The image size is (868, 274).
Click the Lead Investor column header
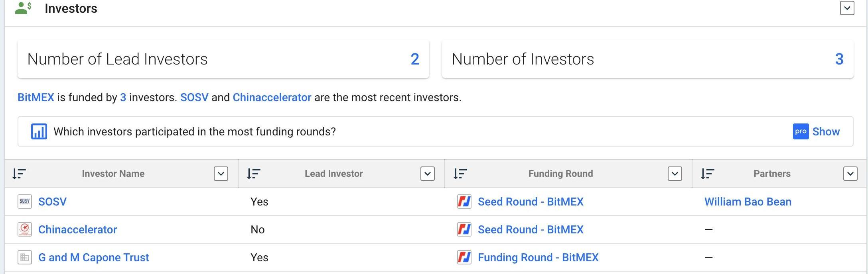pyautogui.click(x=334, y=174)
